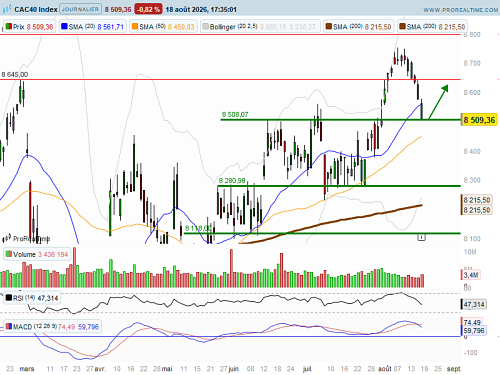Click the mars label on time axis
500x375 pixels.
click(27, 369)
